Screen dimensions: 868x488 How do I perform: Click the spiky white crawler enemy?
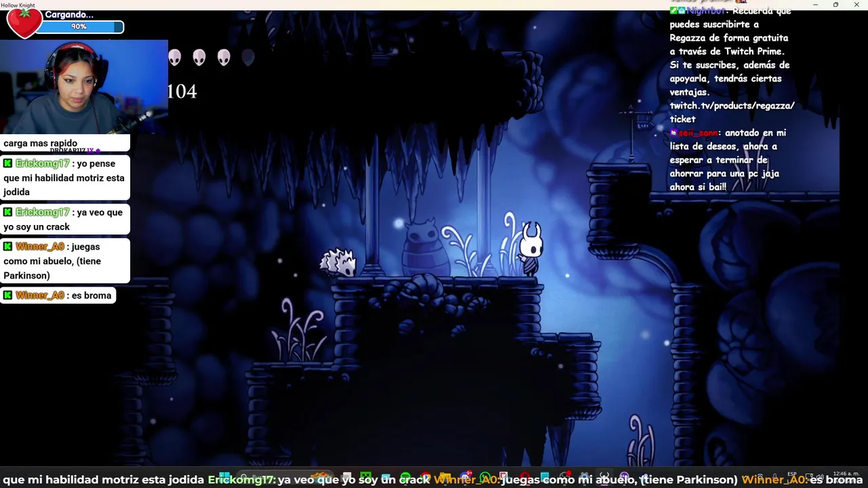338,263
